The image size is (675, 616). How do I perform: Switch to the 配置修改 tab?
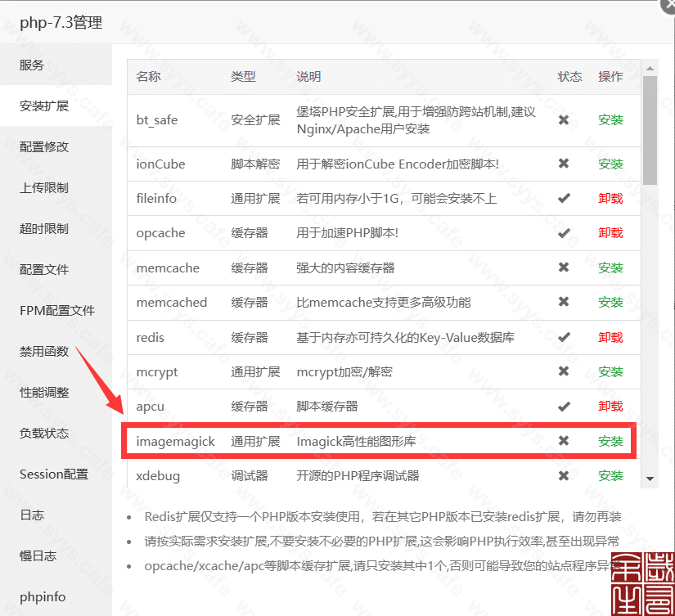click(44, 147)
